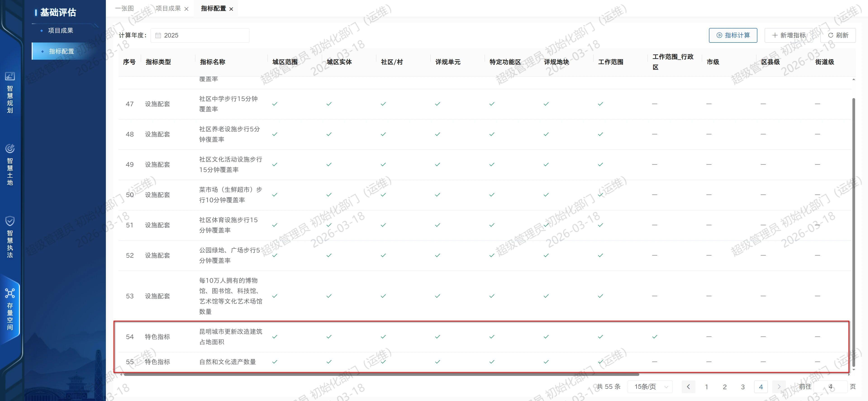Open the 15条/页 page size dropdown
868x401 pixels.
coord(650,387)
